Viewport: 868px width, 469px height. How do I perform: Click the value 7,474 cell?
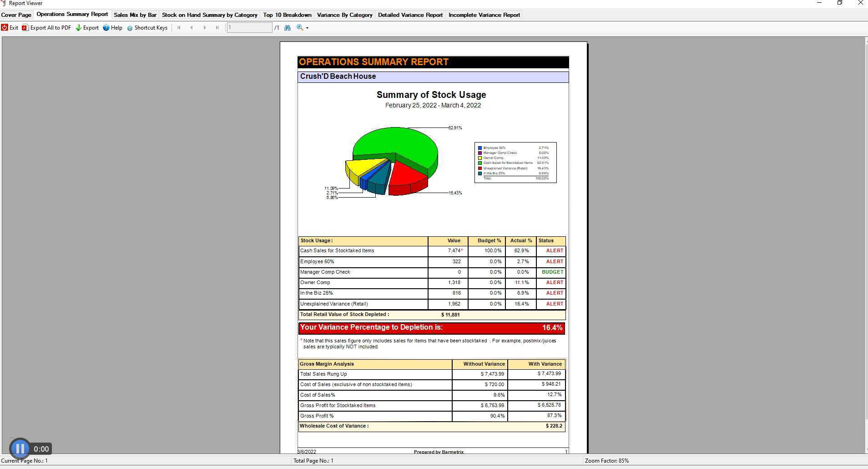[448, 251]
